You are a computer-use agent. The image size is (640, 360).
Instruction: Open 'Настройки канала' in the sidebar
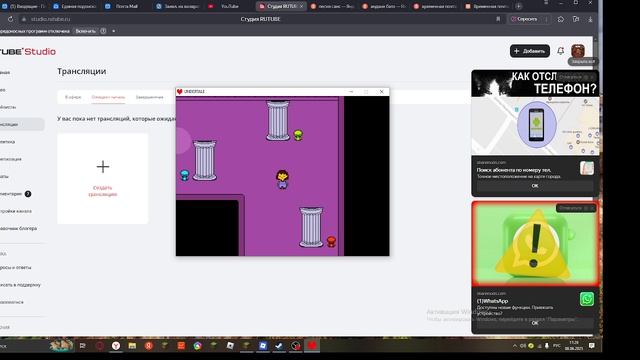pos(16,211)
